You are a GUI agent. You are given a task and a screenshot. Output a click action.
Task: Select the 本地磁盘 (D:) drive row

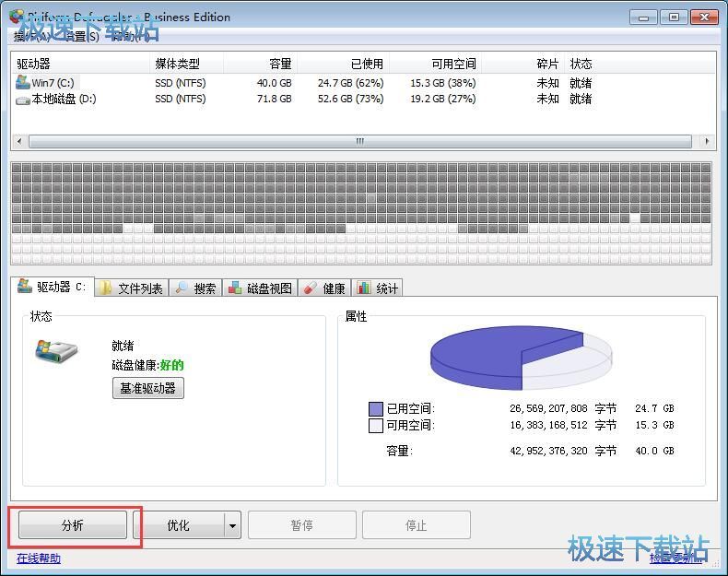[x=364, y=99]
